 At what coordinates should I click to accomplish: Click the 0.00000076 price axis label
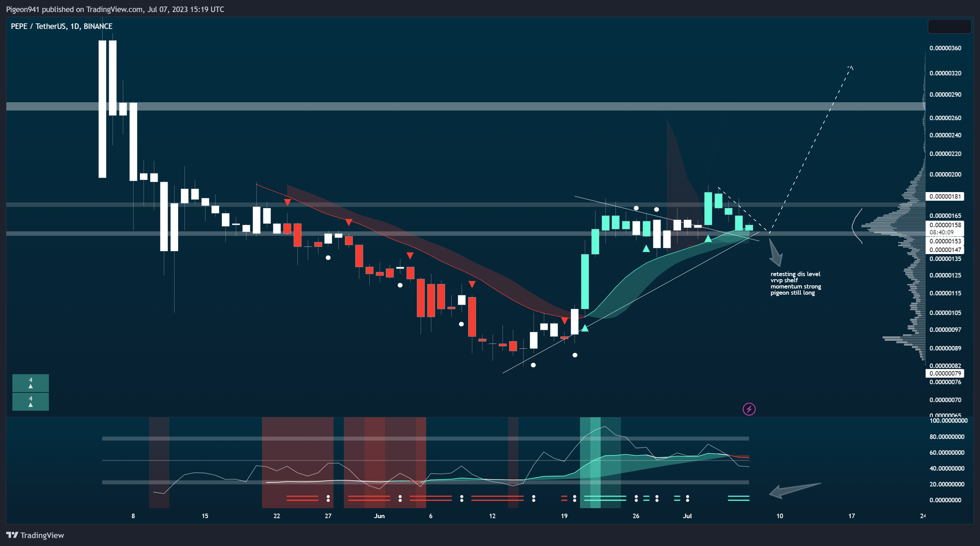tap(945, 382)
